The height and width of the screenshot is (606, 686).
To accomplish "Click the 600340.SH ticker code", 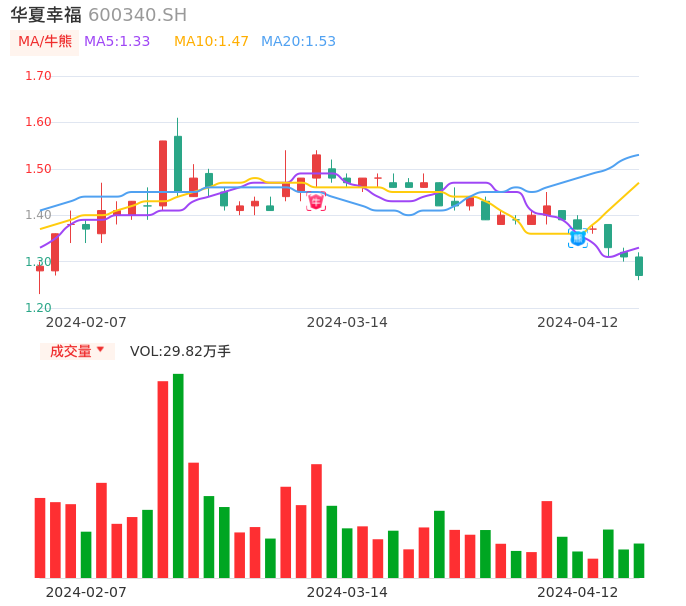I will pos(137,15).
